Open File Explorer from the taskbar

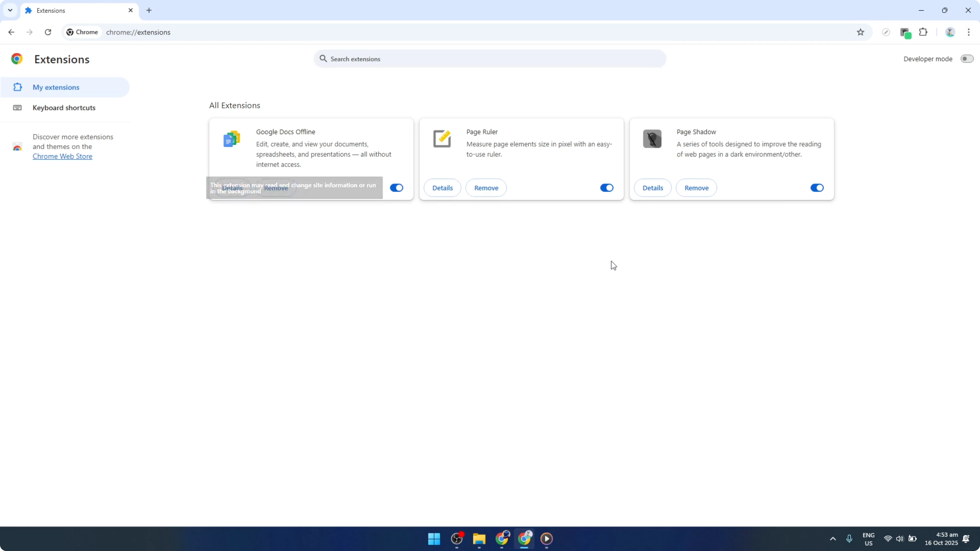[x=479, y=539]
